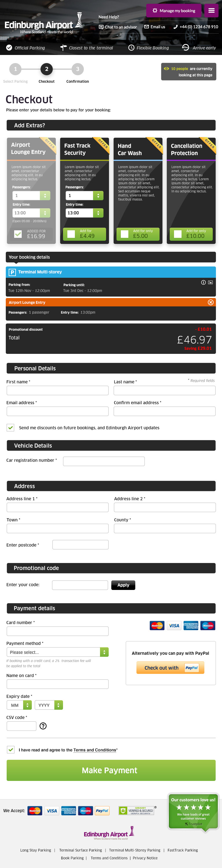Click the GoDaddy verified secured badge
The height and width of the screenshot is (868, 222).
[136, 810]
